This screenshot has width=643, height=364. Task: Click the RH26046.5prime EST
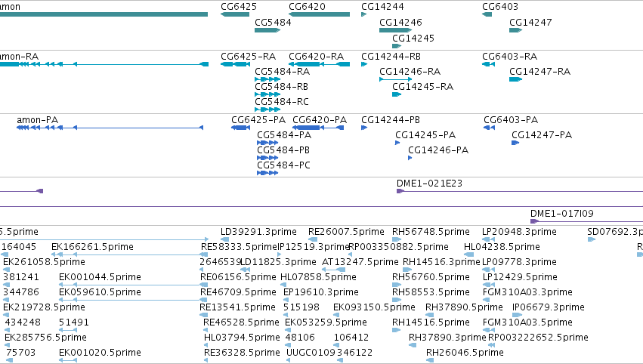pos(430,360)
